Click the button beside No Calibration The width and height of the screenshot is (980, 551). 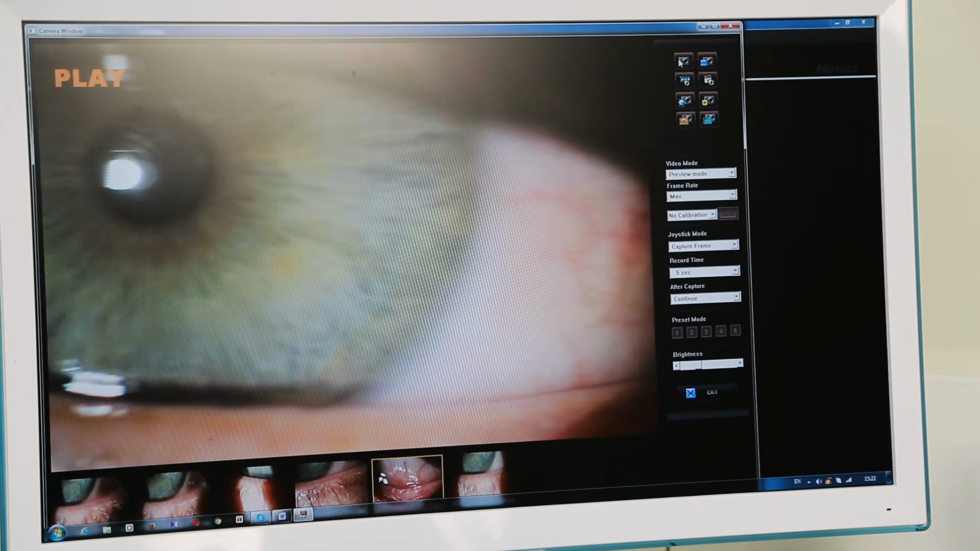[728, 214]
